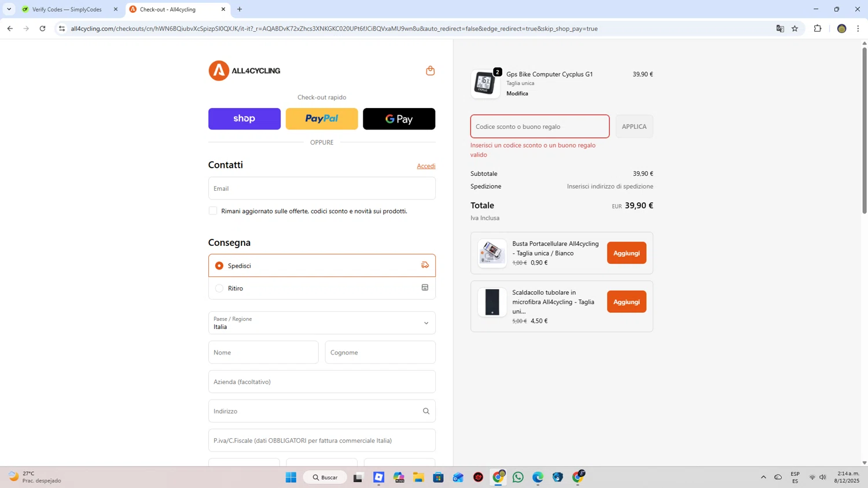Click the Scaldacollo tubolare product thumbnail
The image size is (868, 488).
point(492,302)
